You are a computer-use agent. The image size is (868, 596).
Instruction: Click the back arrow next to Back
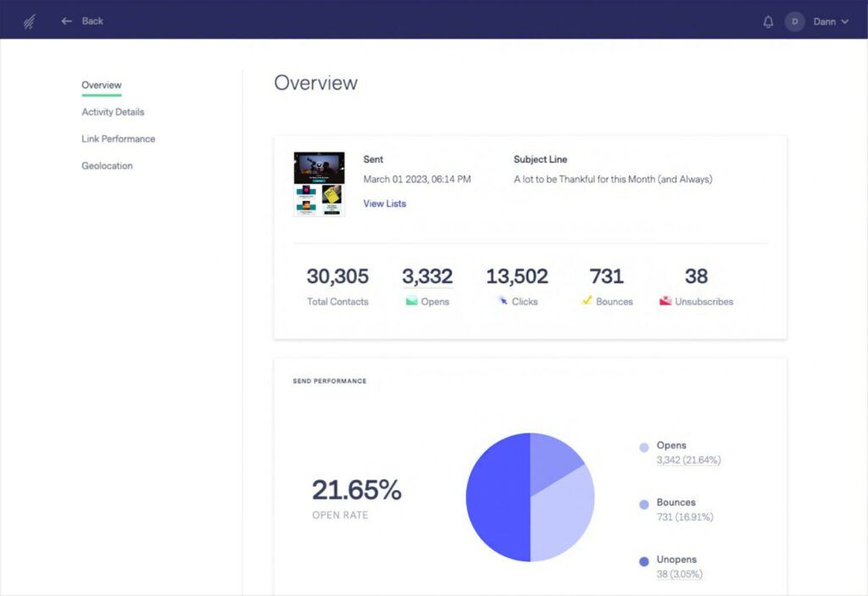(x=66, y=20)
